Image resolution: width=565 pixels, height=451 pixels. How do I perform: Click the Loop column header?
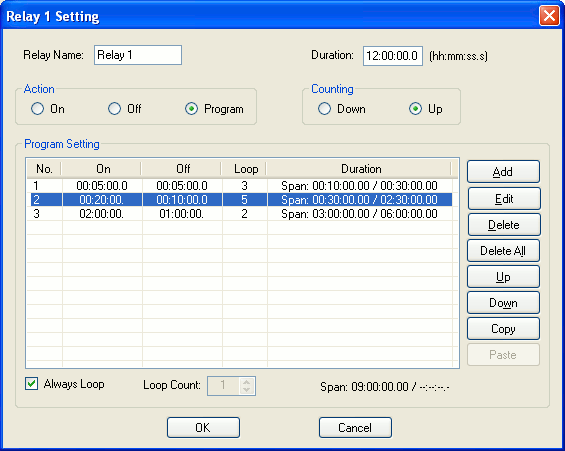pyautogui.click(x=245, y=169)
